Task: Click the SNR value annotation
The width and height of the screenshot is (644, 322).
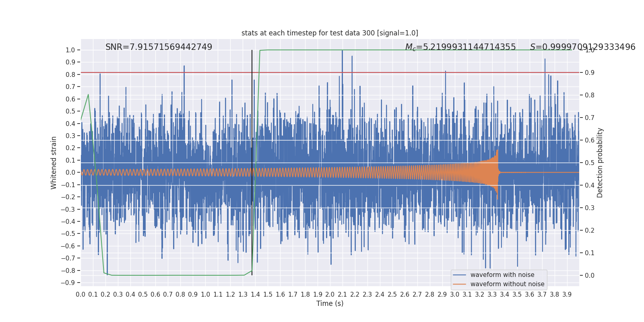Action: tap(159, 47)
